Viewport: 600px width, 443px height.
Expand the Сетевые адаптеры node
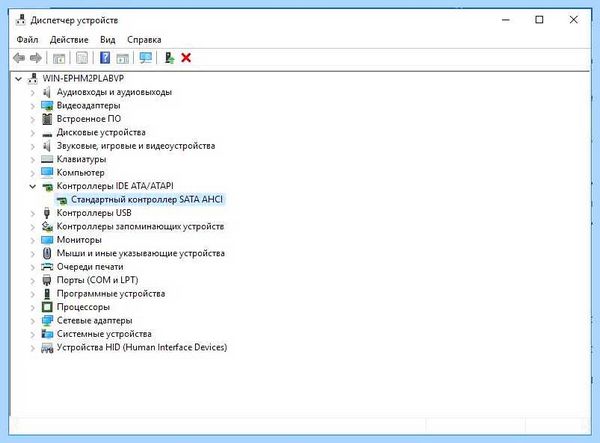tap(33, 321)
